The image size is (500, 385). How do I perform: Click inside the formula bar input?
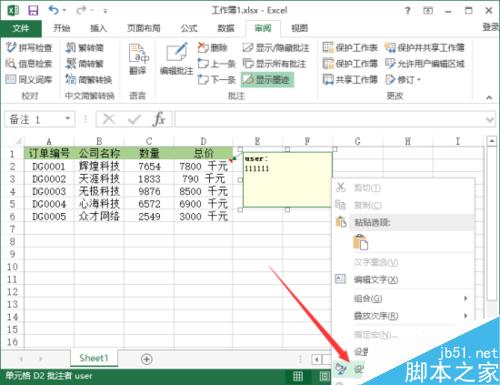330,119
